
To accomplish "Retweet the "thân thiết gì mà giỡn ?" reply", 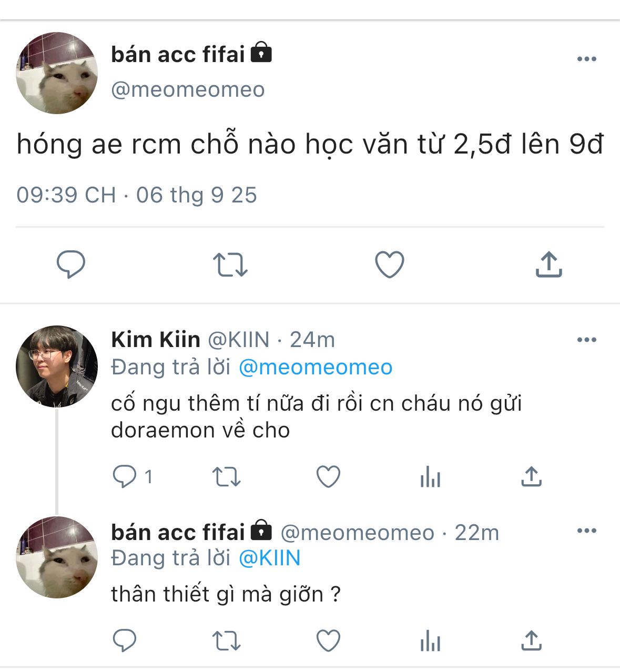I will pos(227,641).
